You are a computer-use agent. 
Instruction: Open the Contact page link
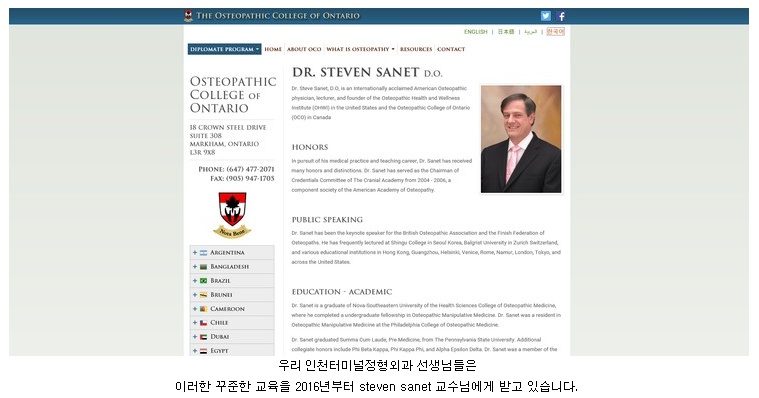451,49
